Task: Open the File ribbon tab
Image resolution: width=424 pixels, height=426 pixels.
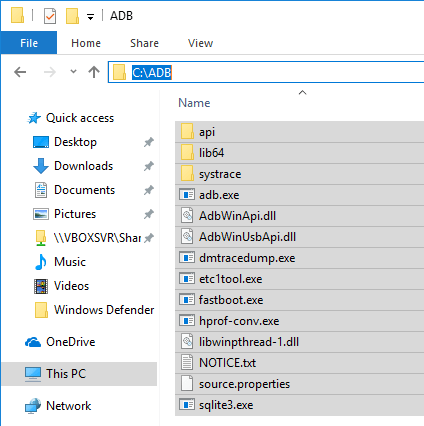Action: click(x=29, y=43)
